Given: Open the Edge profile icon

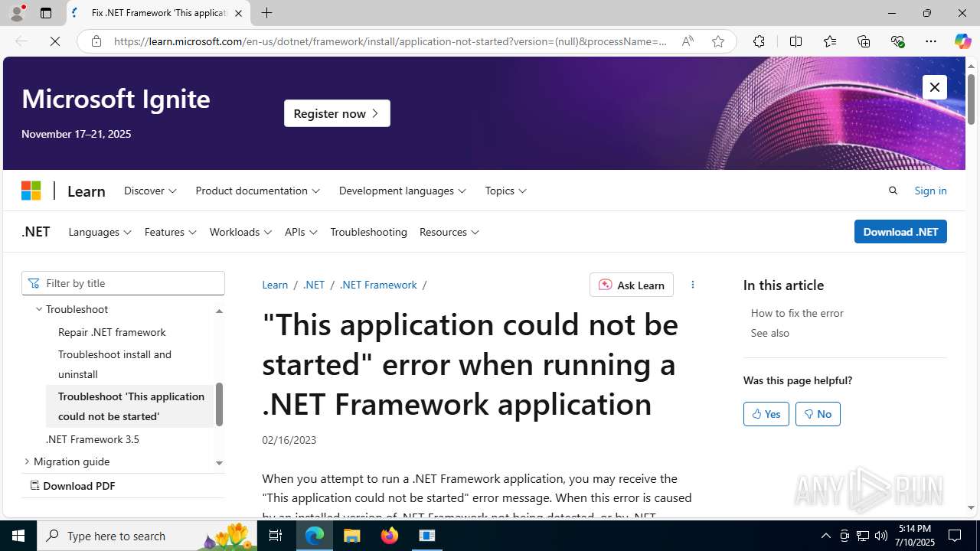Looking at the screenshot, I should pyautogui.click(x=17, y=13).
